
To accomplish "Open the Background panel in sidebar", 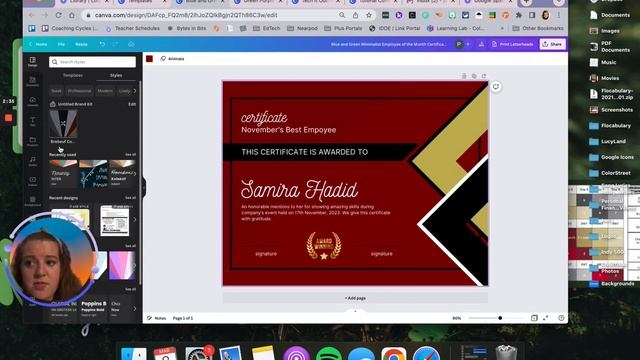I will 33,200.
